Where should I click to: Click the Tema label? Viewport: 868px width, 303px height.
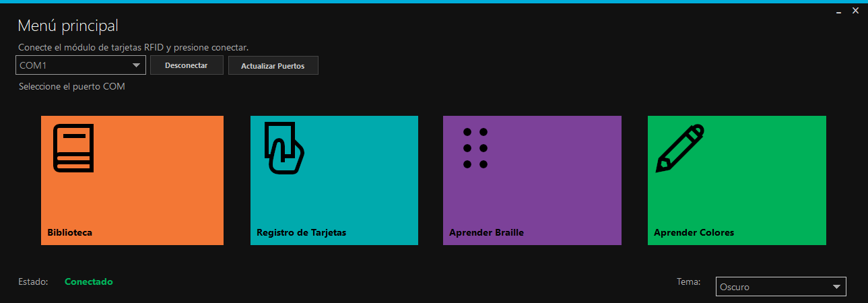(x=689, y=281)
